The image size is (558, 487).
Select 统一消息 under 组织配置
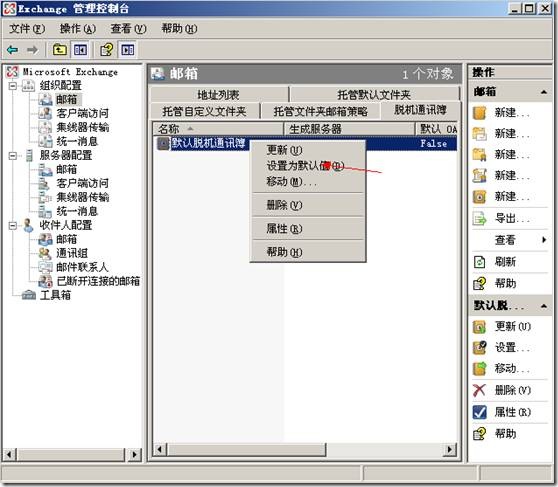click(77, 141)
